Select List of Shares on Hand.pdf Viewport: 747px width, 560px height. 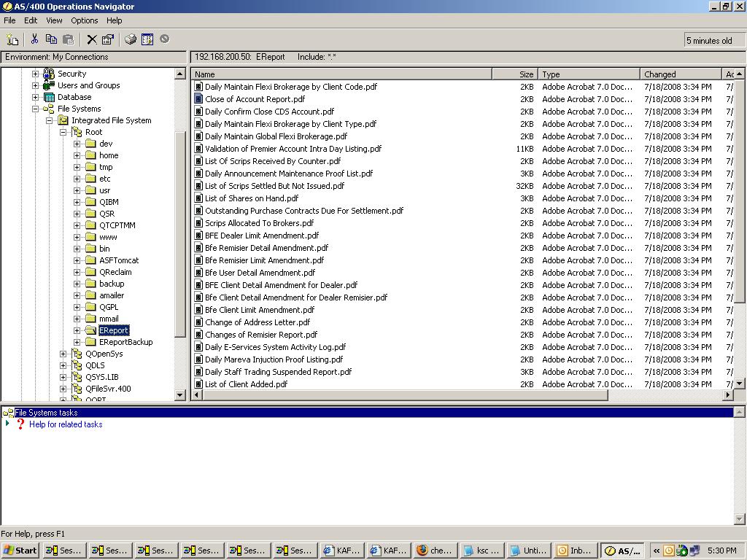(252, 198)
